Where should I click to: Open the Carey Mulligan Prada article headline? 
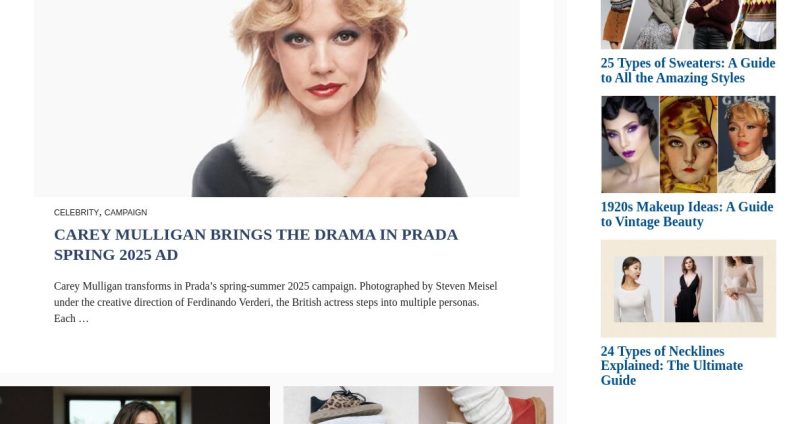(256, 244)
